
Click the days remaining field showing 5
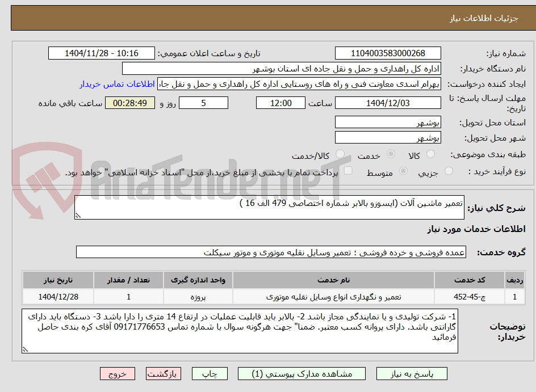pyautogui.click(x=203, y=103)
